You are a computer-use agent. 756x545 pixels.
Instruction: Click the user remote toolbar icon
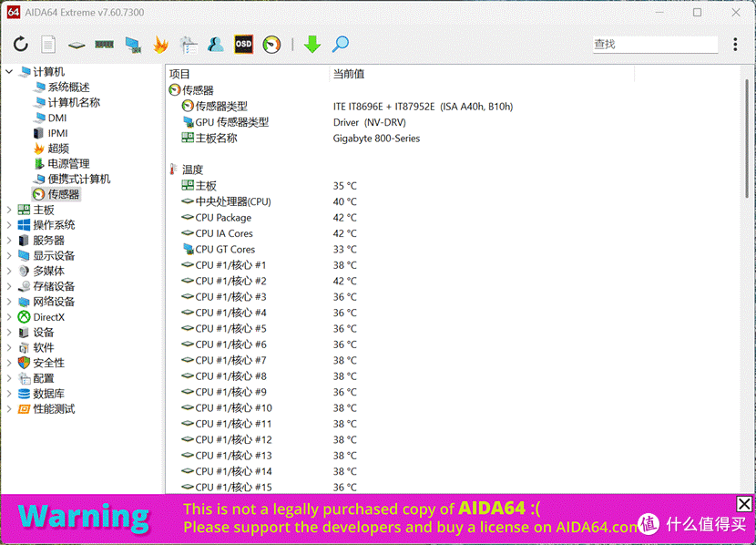pyautogui.click(x=216, y=45)
